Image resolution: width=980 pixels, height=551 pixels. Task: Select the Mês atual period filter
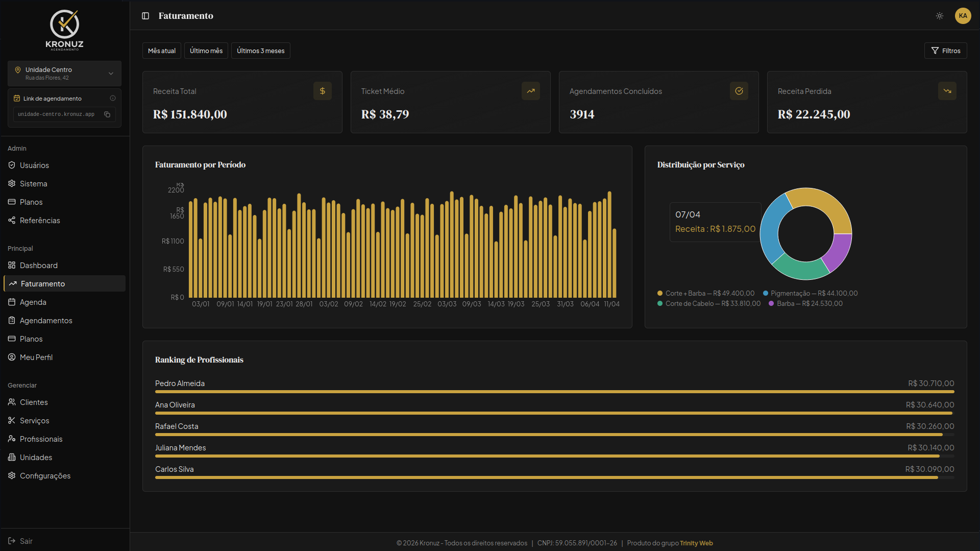pos(161,51)
